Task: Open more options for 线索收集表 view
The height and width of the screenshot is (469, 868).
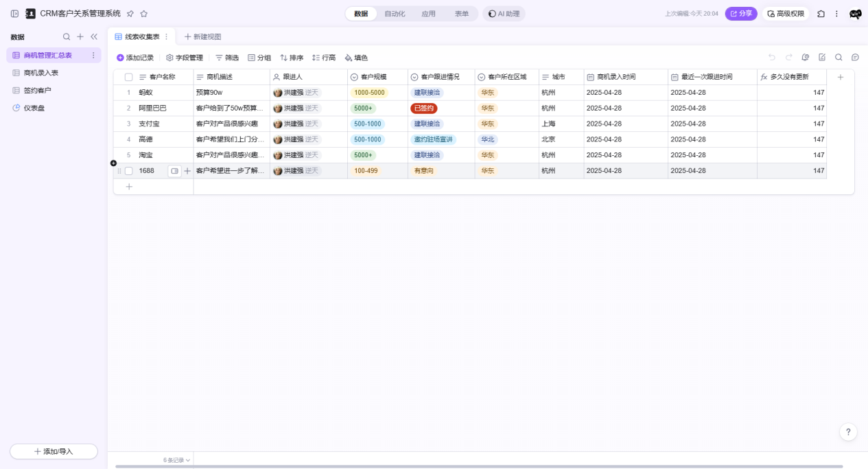Action: coord(166,36)
